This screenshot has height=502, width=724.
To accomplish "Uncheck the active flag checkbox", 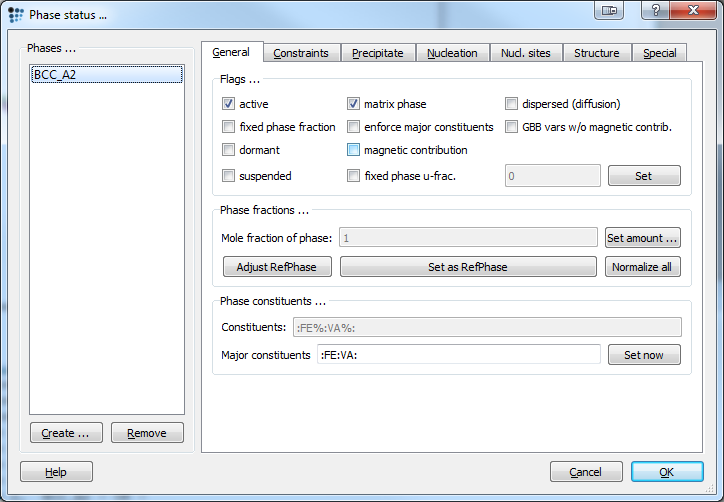I will coord(228,103).
